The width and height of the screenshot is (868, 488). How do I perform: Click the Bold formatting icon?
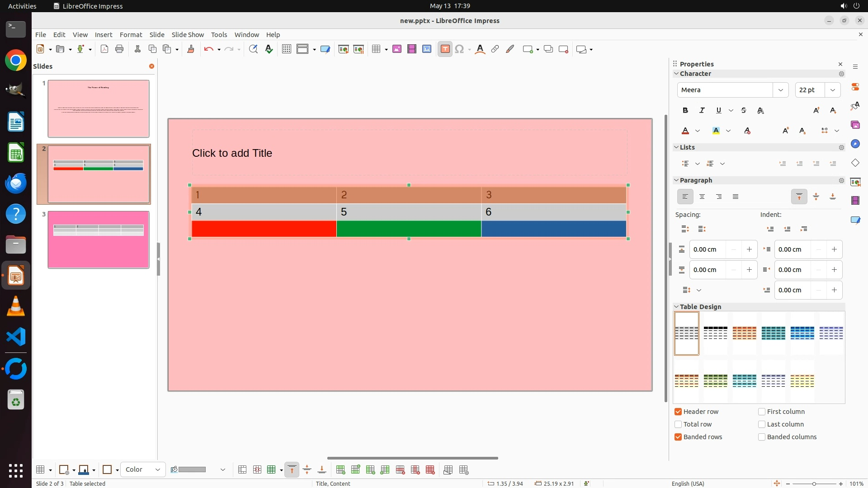pos(685,110)
